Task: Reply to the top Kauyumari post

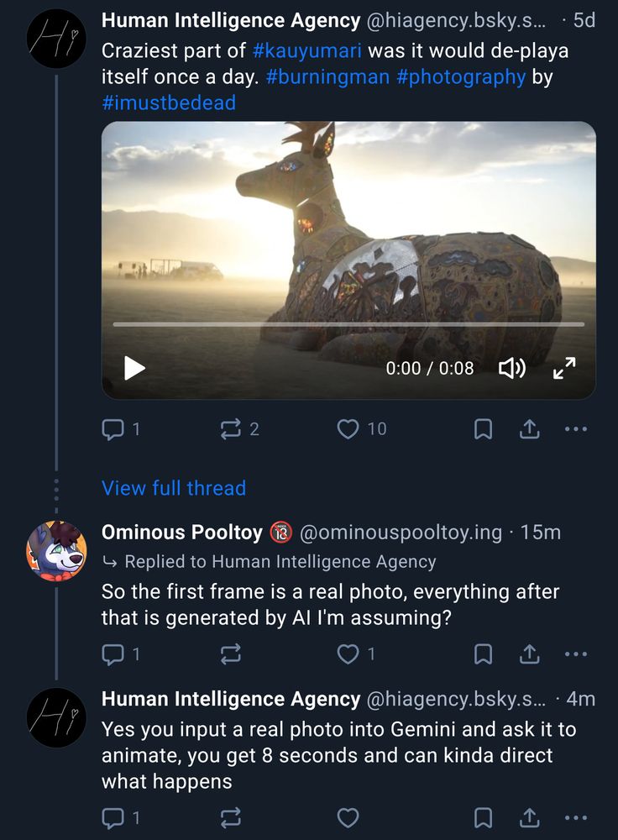Action: coord(113,429)
